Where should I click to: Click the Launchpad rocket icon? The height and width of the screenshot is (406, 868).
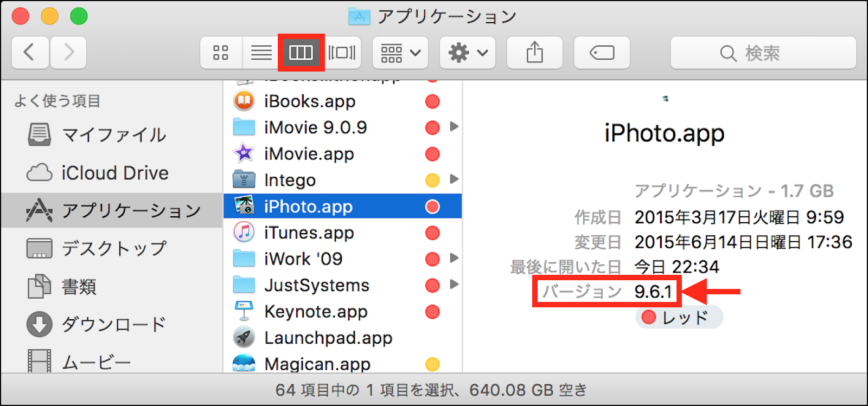[244, 337]
